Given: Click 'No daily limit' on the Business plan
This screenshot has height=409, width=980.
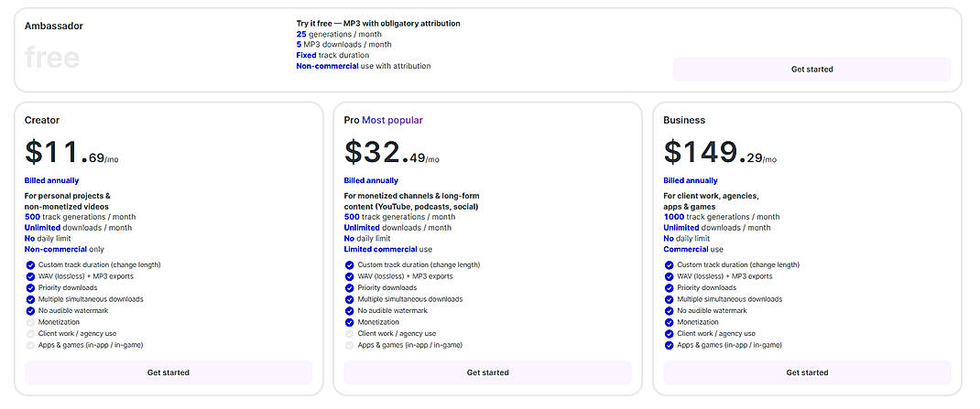Looking at the screenshot, I should pyautogui.click(x=686, y=239).
